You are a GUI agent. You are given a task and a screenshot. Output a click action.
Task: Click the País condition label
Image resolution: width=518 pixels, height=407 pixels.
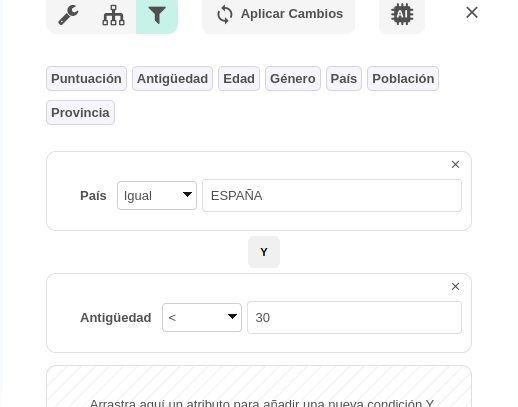(93, 196)
